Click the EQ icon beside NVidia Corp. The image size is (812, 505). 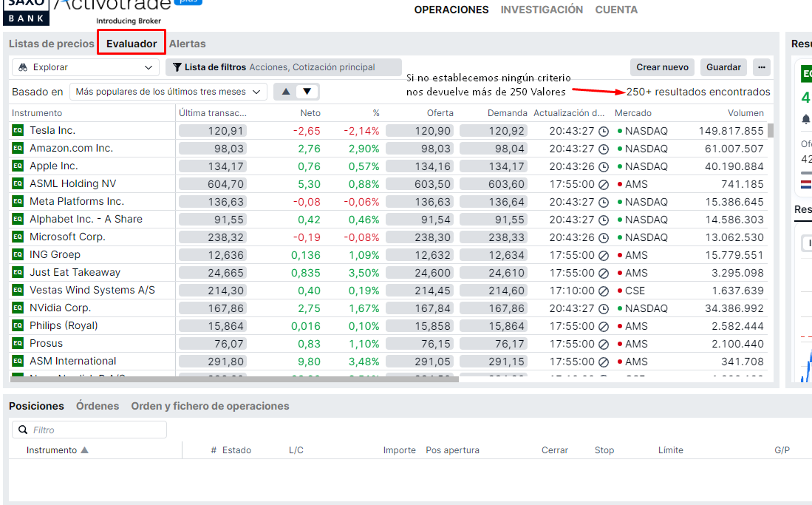click(x=18, y=308)
